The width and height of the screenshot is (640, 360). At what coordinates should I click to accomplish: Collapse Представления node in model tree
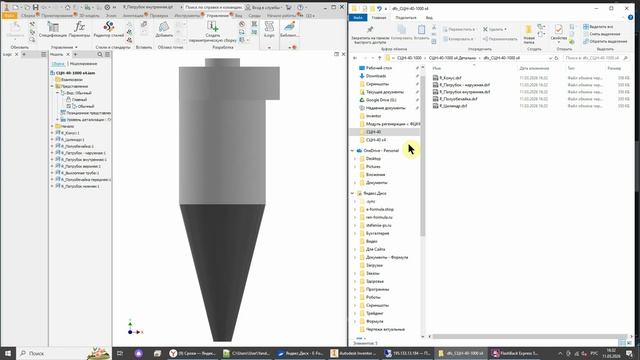[x=52, y=87]
